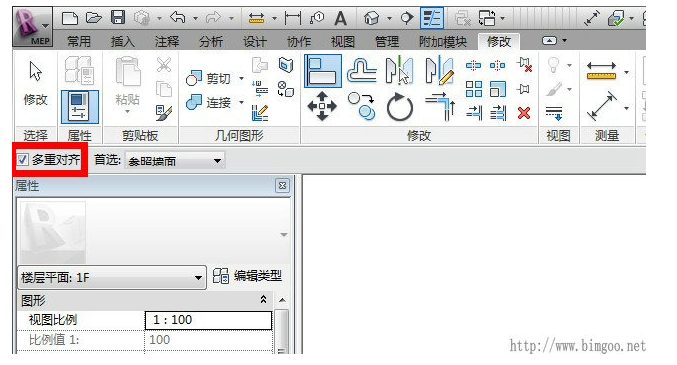Click the 视图比例 1 : 100 value field
The height and width of the screenshot is (365, 677).
tap(209, 320)
